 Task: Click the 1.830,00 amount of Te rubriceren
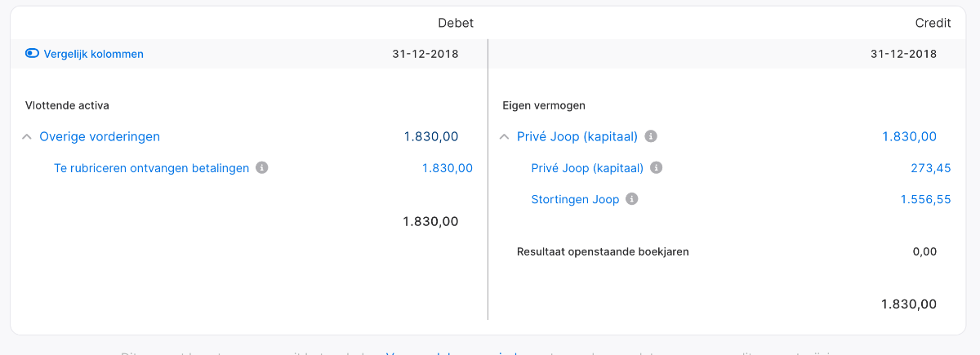tap(448, 168)
